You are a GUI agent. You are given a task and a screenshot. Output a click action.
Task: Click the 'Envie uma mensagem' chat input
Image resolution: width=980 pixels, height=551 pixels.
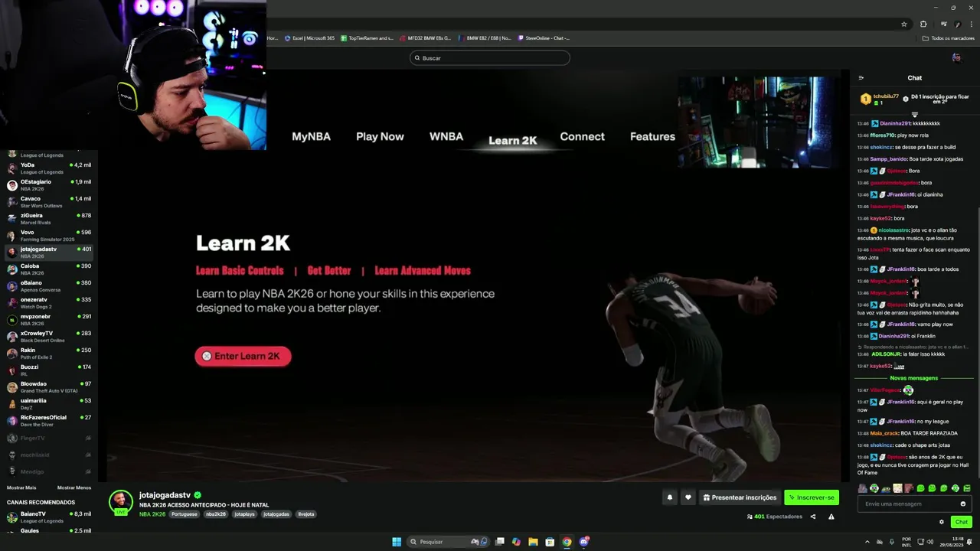[x=913, y=504]
